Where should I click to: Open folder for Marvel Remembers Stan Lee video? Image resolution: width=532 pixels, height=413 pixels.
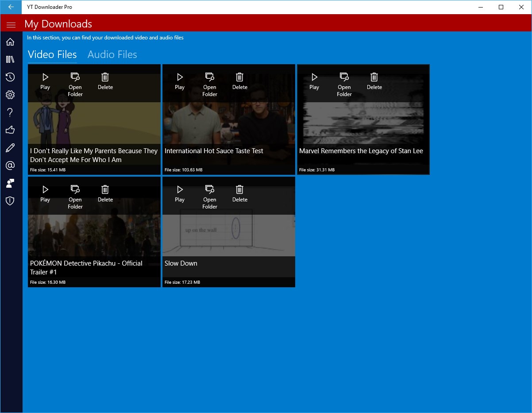[x=344, y=85]
